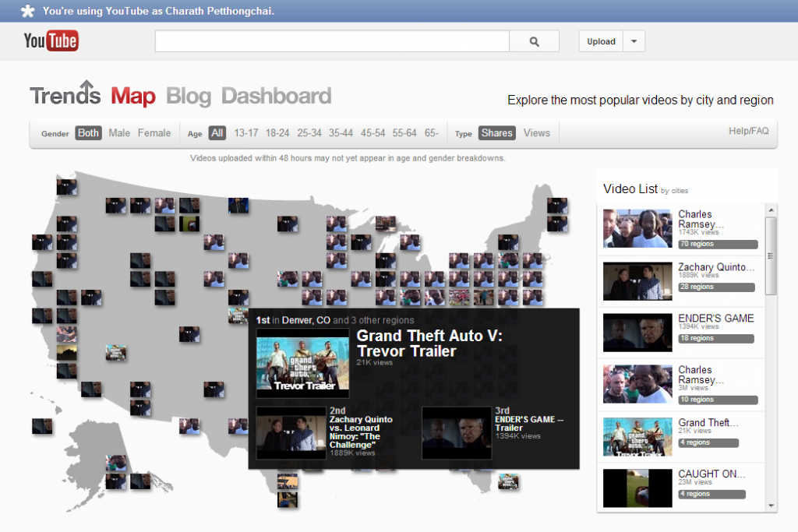
Task: Open the Charles Ramsey video thumbnail in Video List
Action: coord(637,228)
